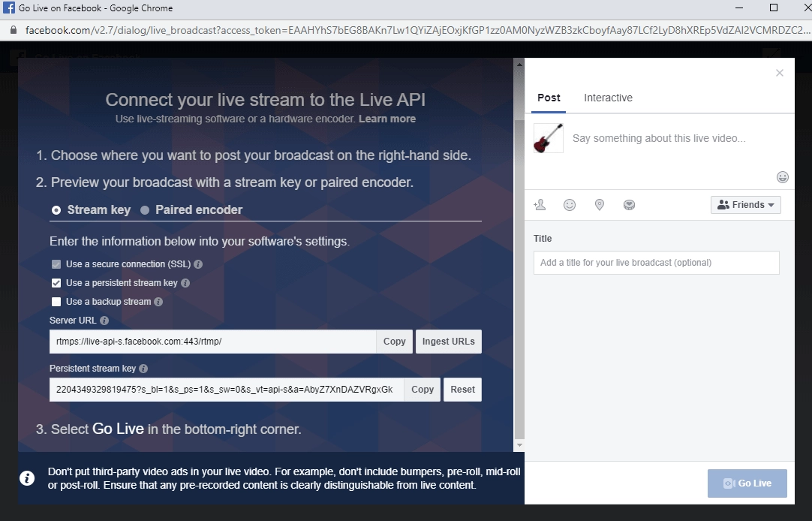Click the tag friends icon
Screen dimensions: 812x521
(540, 205)
